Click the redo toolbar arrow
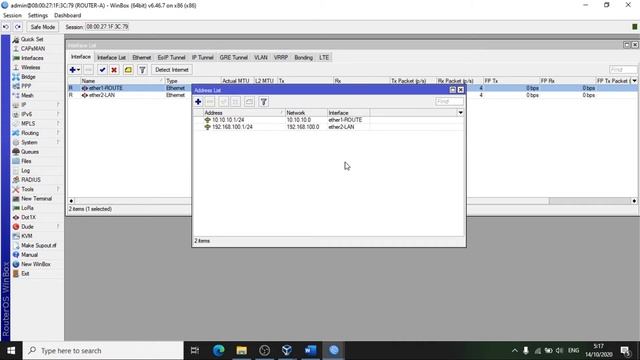The width and height of the screenshot is (640, 360). click(x=18, y=27)
